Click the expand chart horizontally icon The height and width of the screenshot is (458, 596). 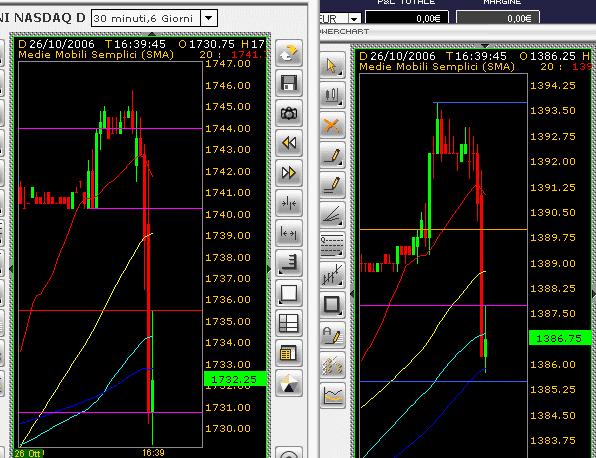tap(288, 233)
